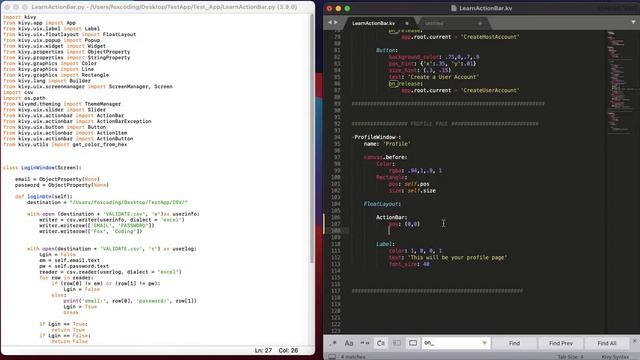
Task: Close the find panel with its X
Action: [634, 341]
